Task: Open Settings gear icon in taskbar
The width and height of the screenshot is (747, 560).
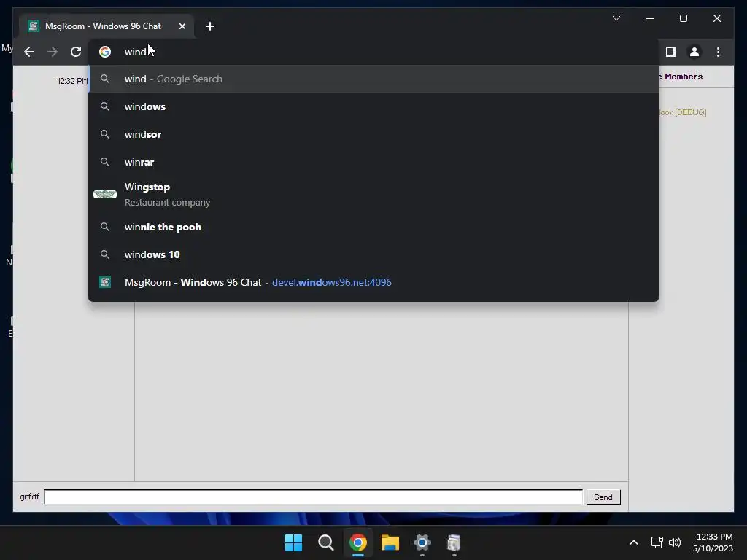Action: pyautogui.click(x=422, y=542)
